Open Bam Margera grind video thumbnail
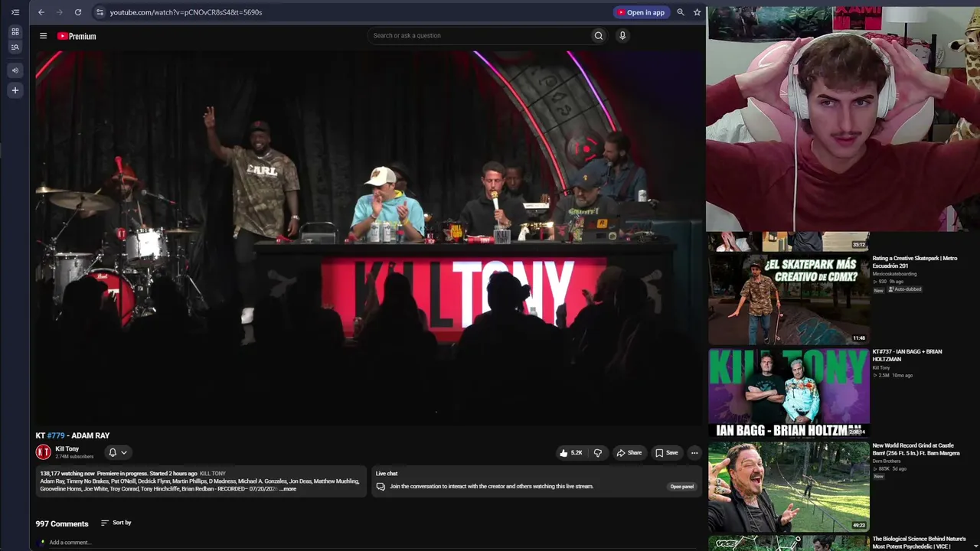The image size is (980, 551). tap(789, 487)
